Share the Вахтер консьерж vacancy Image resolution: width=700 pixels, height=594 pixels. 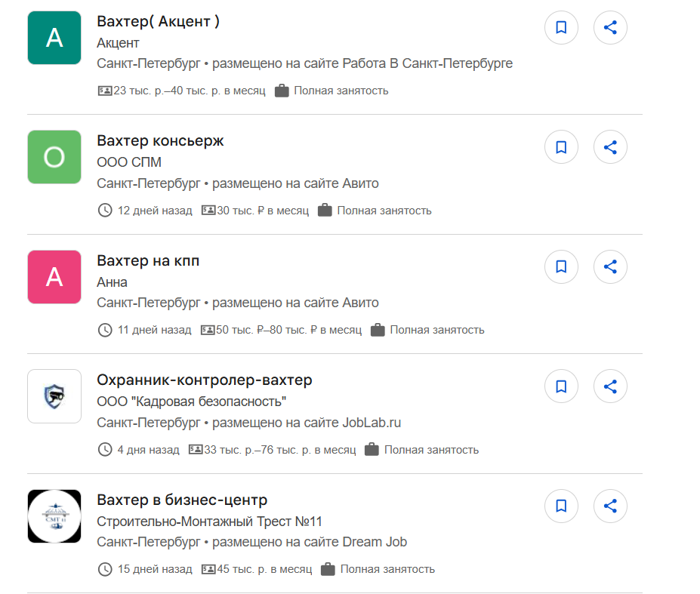(x=611, y=147)
